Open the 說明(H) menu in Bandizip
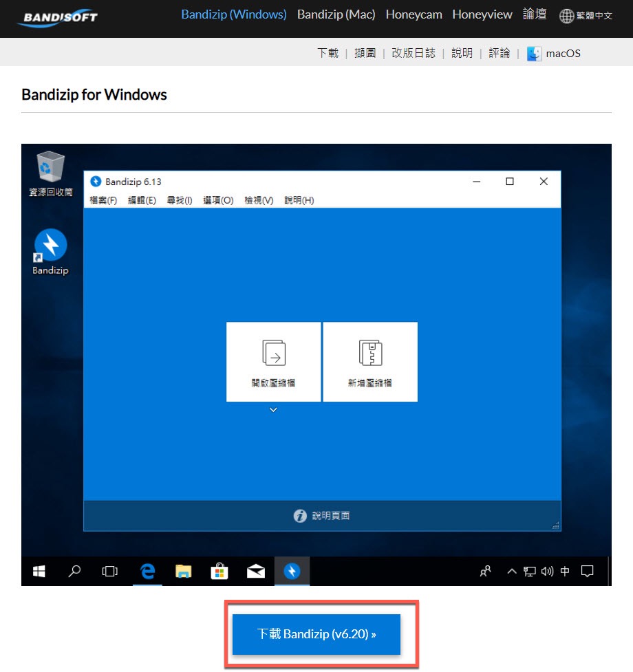 coord(299,201)
